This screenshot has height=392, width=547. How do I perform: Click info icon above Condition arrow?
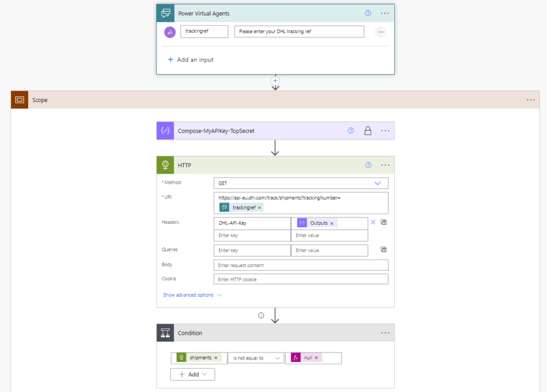(261, 315)
